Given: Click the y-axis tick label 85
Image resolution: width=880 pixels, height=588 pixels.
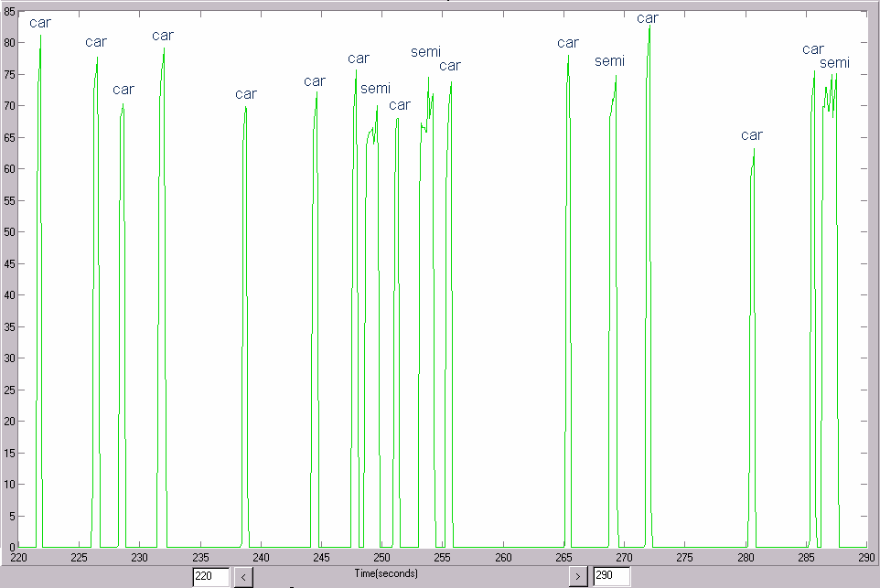Looking at the screenshot, I should (x=9, y=12).
